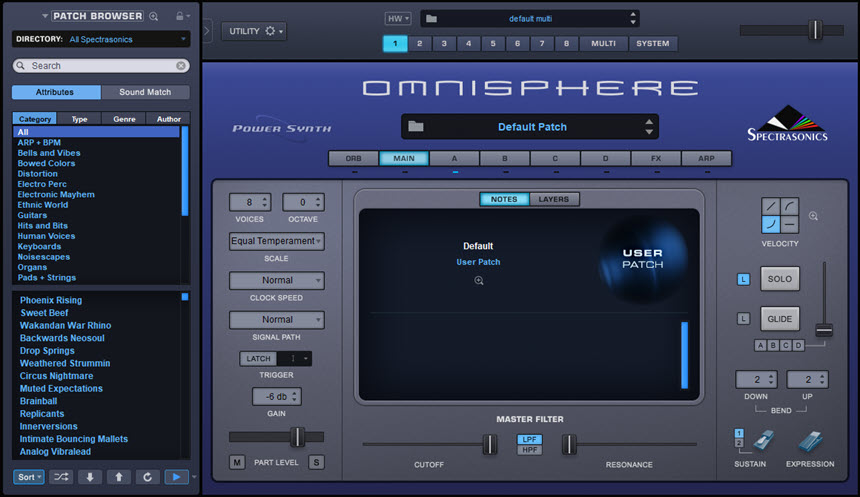Open the trigger mode dropdown beside LATCH
860x497 pixels.
(295, 359)
